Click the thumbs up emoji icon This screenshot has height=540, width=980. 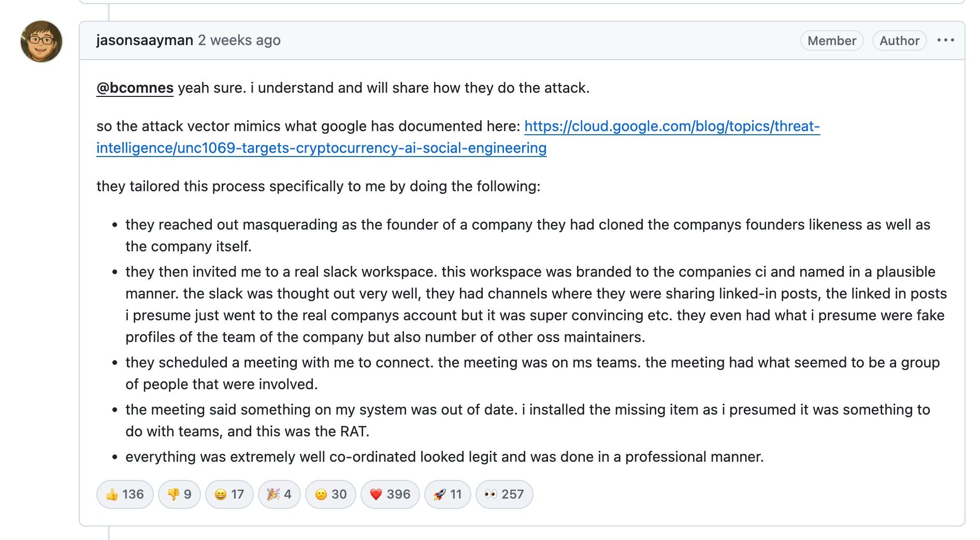pyautogui.click(x=112, y=495)
